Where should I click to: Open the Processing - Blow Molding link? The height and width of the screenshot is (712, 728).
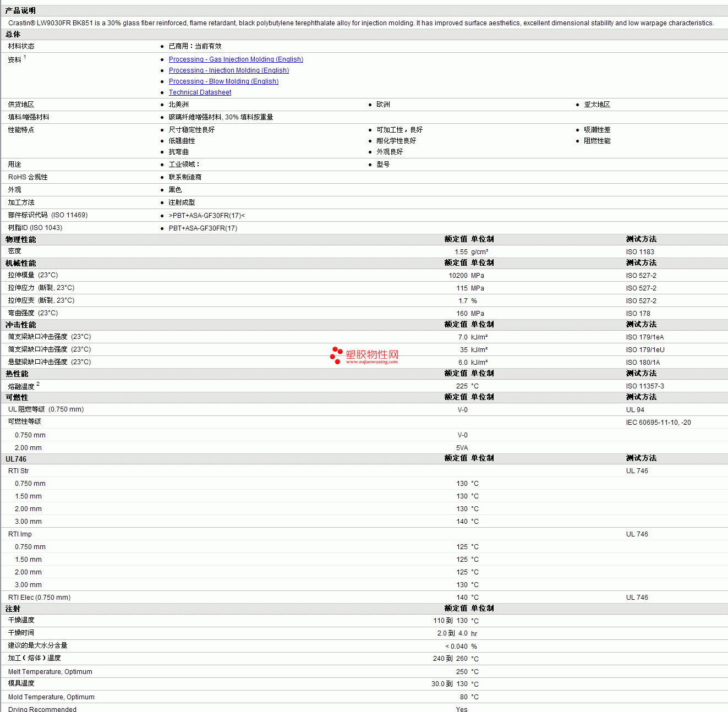(x=223, y=81)
